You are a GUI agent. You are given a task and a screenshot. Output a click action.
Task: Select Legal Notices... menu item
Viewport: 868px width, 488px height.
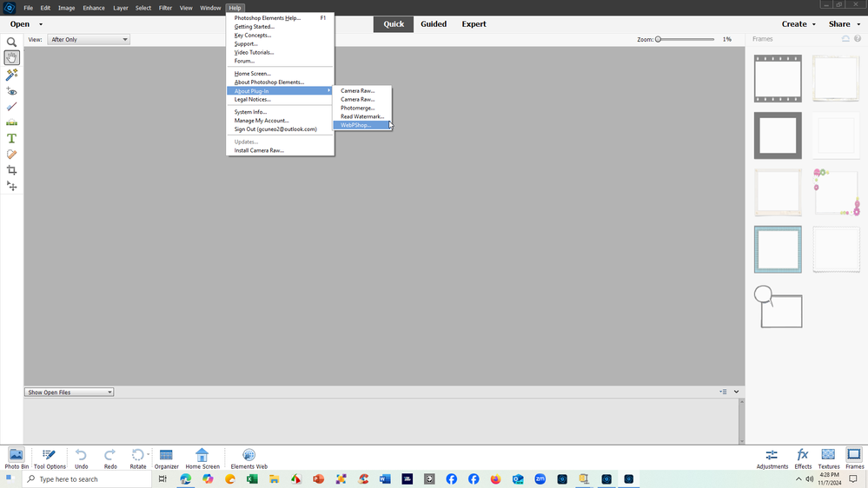click(x=280, y=100)
